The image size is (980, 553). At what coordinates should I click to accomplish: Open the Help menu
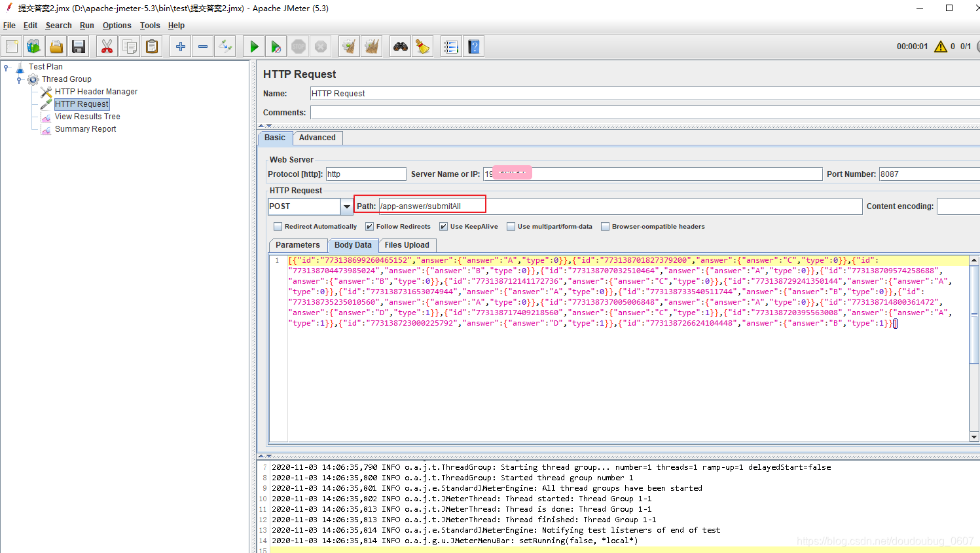tap(176, 26)
